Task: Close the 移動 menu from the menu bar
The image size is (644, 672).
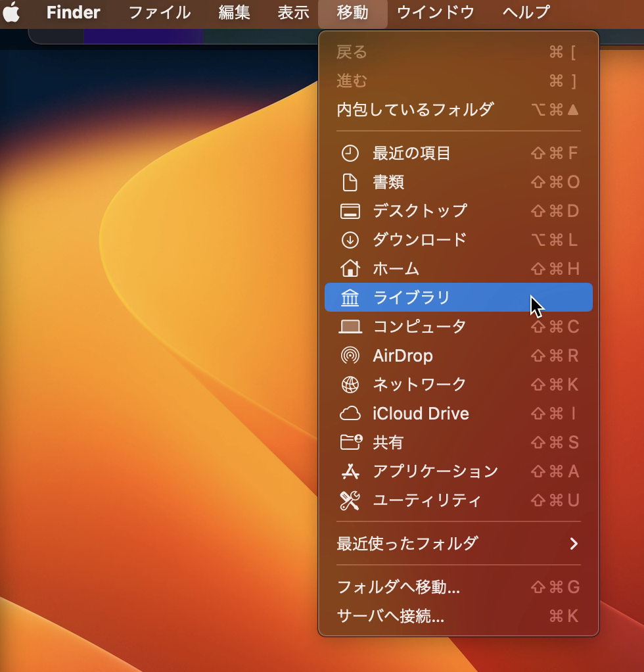Action: click(352, 12)
